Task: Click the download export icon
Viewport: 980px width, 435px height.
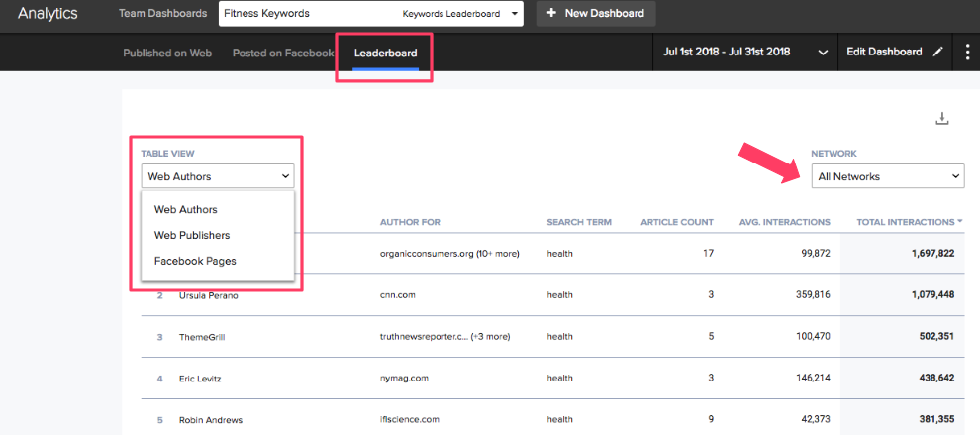Action: (941, 118)
